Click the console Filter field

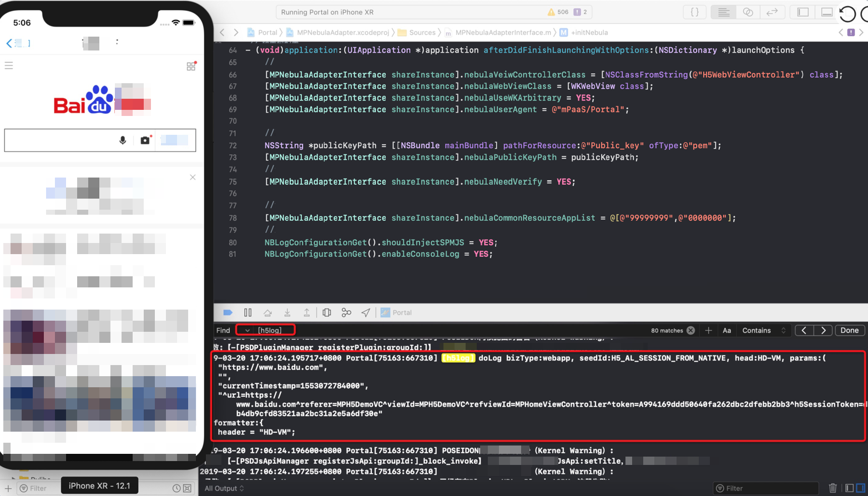coord(766,488)
